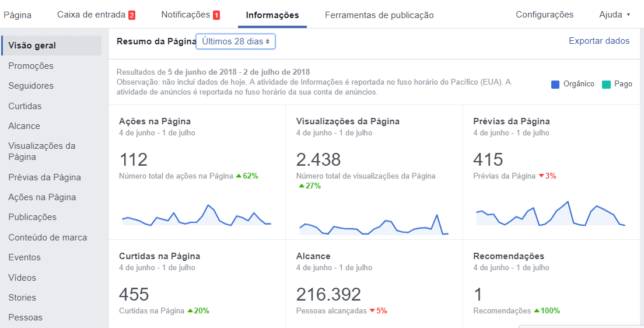
Task: Expand the Ajuda dropdown menu
Action: tap(614, 15)
